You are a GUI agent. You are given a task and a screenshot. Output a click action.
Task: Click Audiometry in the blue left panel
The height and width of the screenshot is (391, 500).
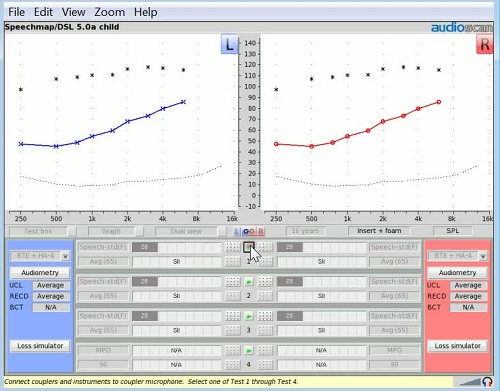point(40,273)
